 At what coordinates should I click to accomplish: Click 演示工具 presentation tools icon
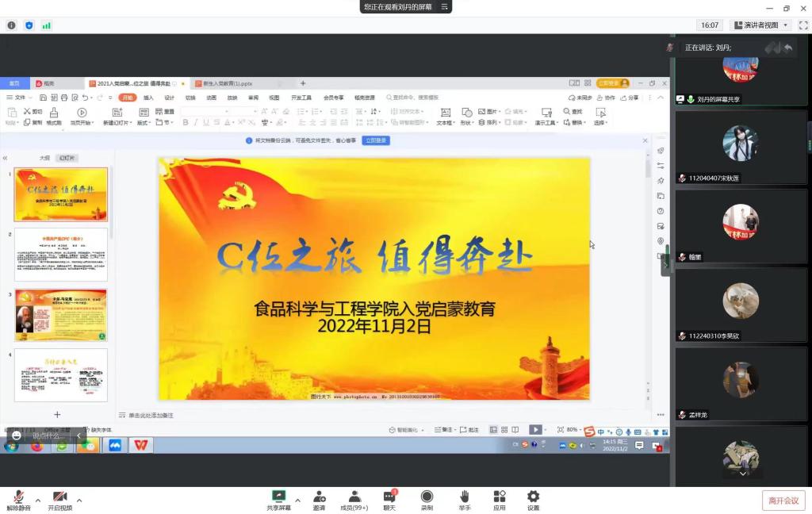click(x=546, y=113)
